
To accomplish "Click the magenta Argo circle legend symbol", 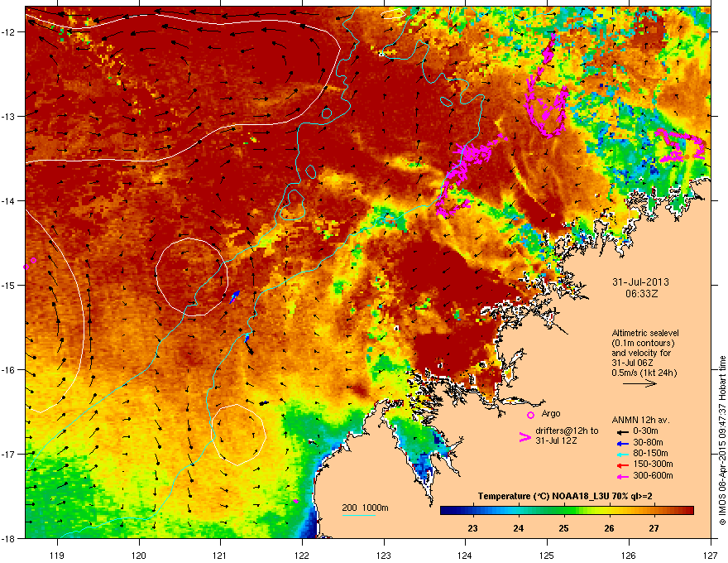I will click(530, 415).
